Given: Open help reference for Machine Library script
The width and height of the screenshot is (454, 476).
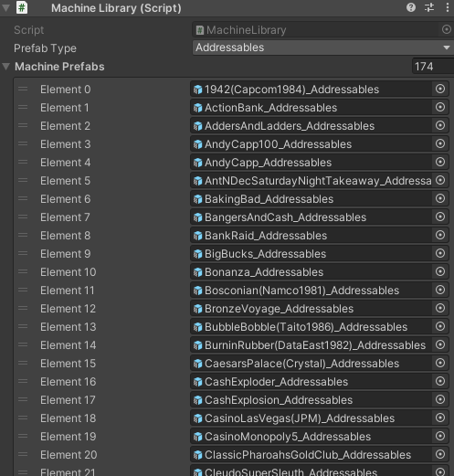Looking at the screenshot, I should (411, 7).
